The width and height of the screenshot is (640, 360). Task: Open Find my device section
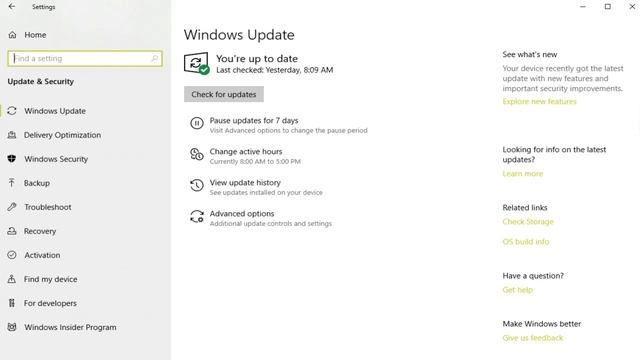(51, 279)
